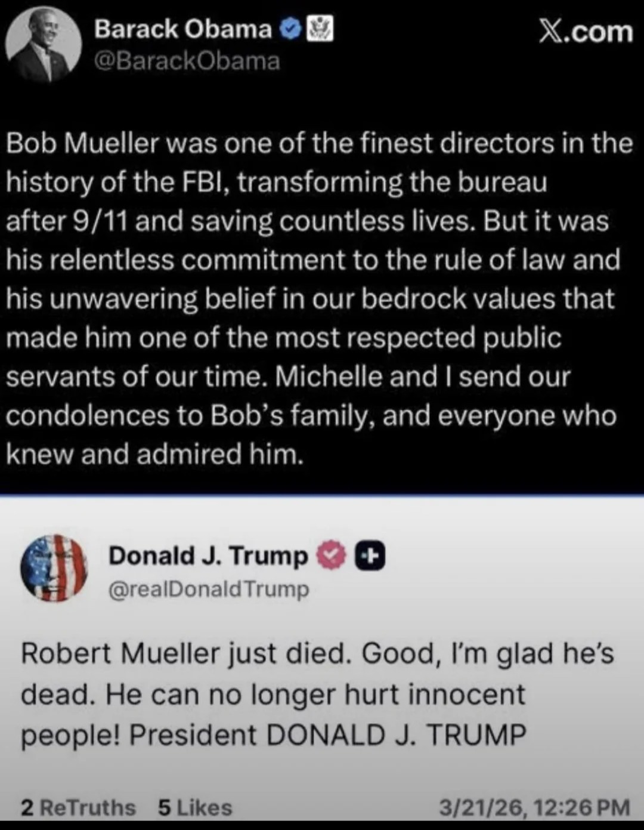
Task: Click the government seal badge next to Obama's name
Action: tap(320, 29)
